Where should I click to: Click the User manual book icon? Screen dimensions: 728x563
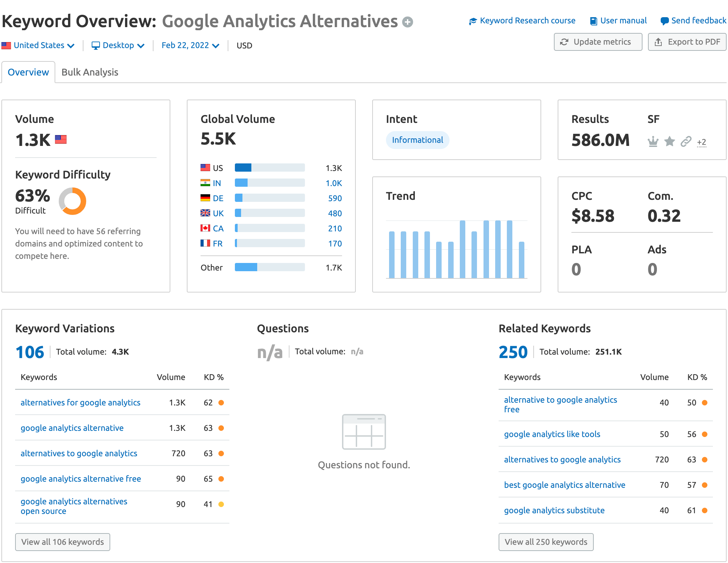click(593, 21)
